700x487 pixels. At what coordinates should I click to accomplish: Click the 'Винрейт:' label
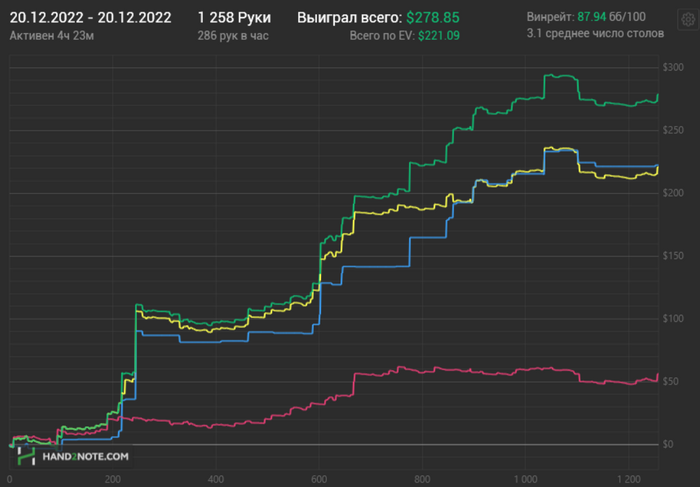550,17
